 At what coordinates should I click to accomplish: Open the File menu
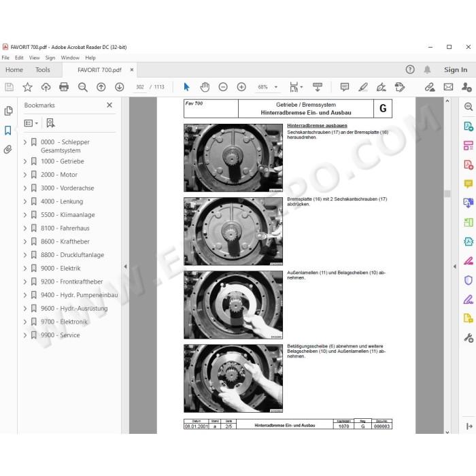pos(5,58)
